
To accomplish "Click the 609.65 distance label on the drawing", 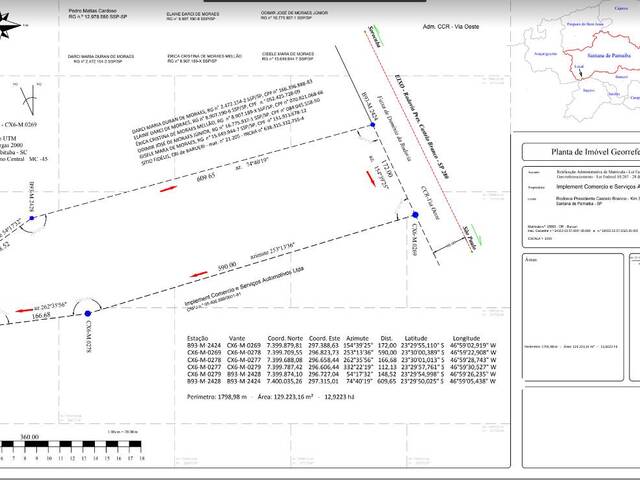I will [206, 177].
